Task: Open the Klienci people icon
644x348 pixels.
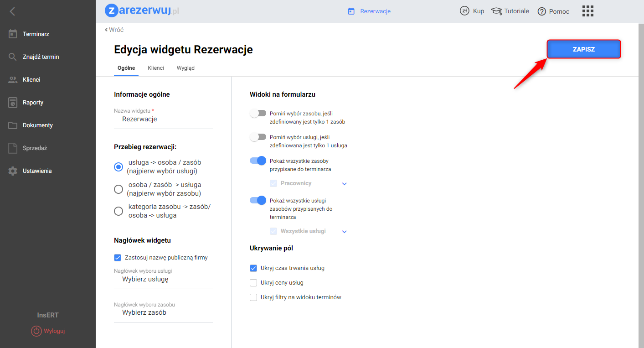Action: pos(13,80)
